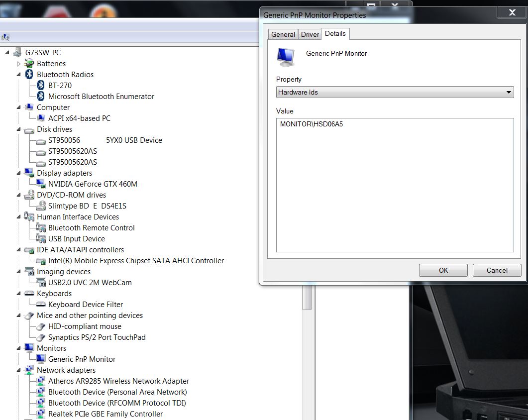528x420 pixels.
Task: Click the Keyboards category icon
Action: click(29, 294)
